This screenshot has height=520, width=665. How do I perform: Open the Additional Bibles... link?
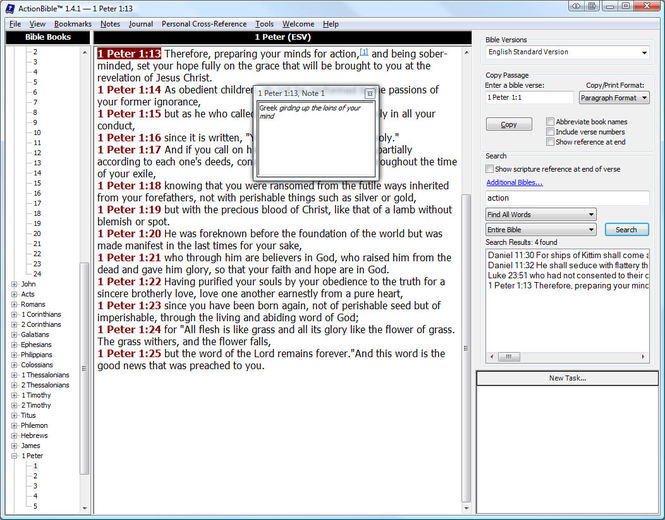coord(514,182)
